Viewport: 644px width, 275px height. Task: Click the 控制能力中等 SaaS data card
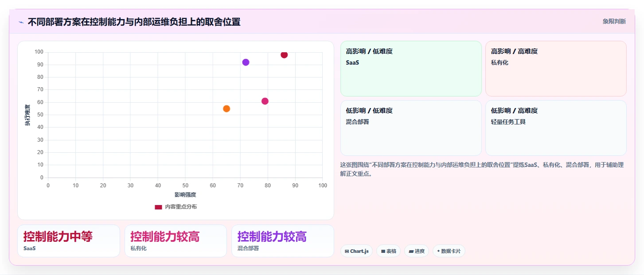coord(69,241)
